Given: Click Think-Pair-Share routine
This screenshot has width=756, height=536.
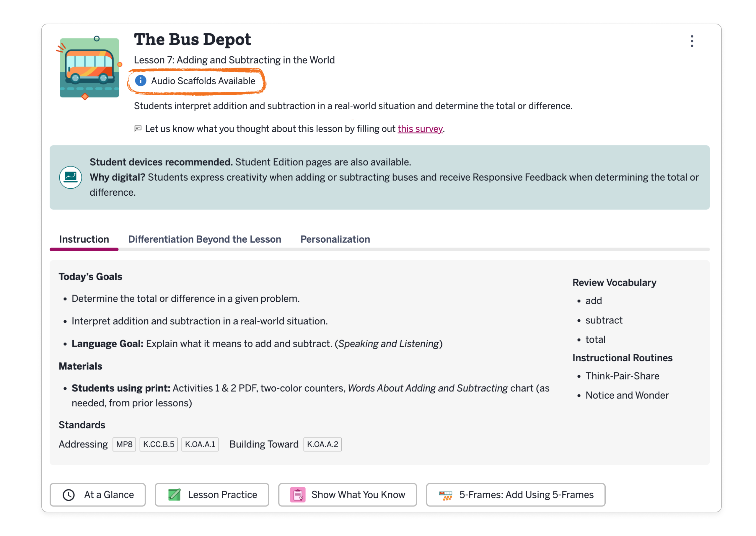Looking at the screenshot, I should coord(622,376).
